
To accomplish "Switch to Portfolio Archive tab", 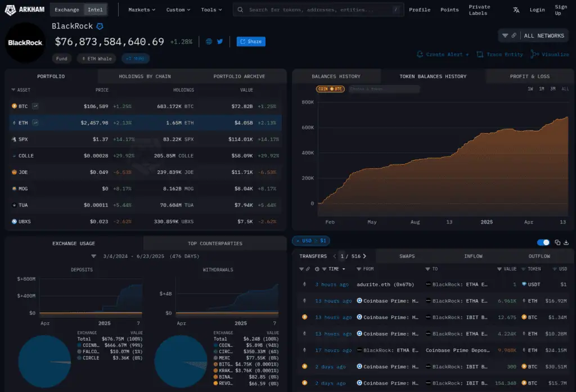I will pyautogui.click(x=239, y=76).
